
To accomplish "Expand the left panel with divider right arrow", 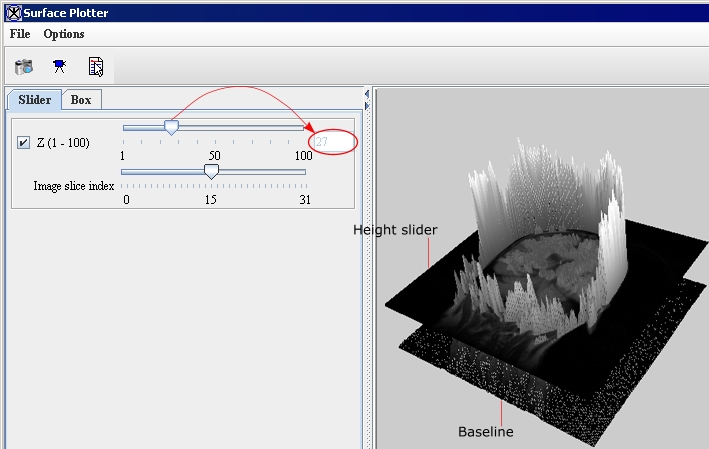I will [366, 103].
